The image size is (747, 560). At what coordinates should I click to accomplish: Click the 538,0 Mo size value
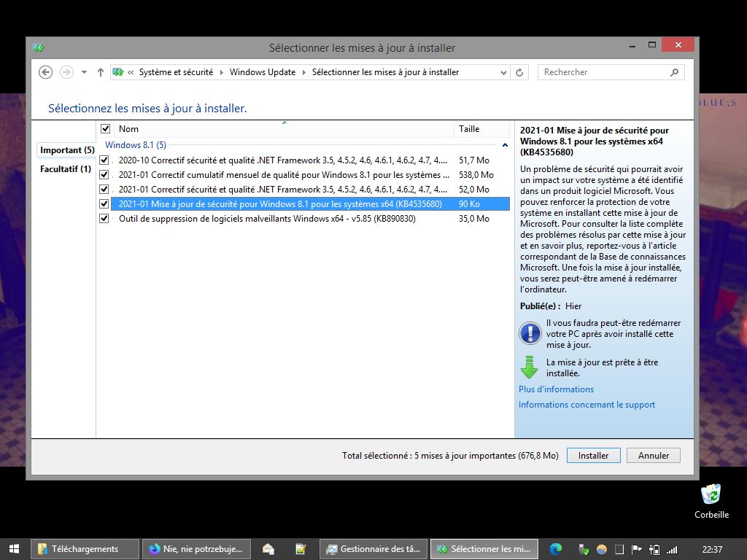(x=476, y=175)
